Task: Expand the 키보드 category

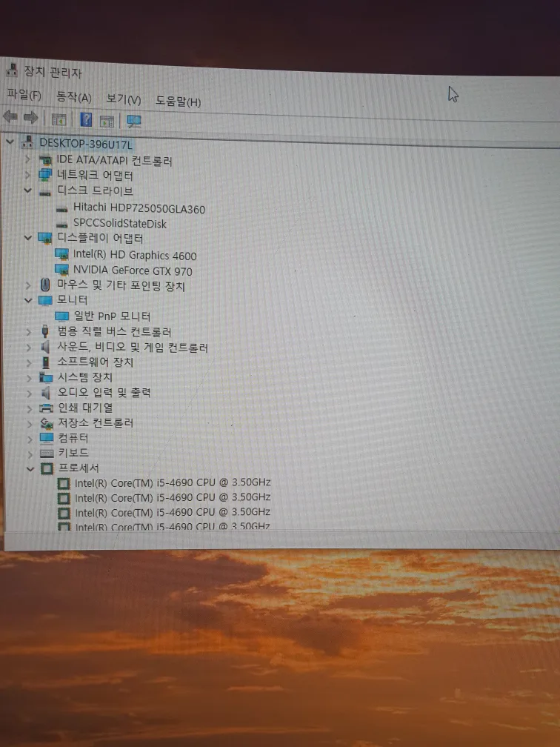Action: (x=30, y=454)
